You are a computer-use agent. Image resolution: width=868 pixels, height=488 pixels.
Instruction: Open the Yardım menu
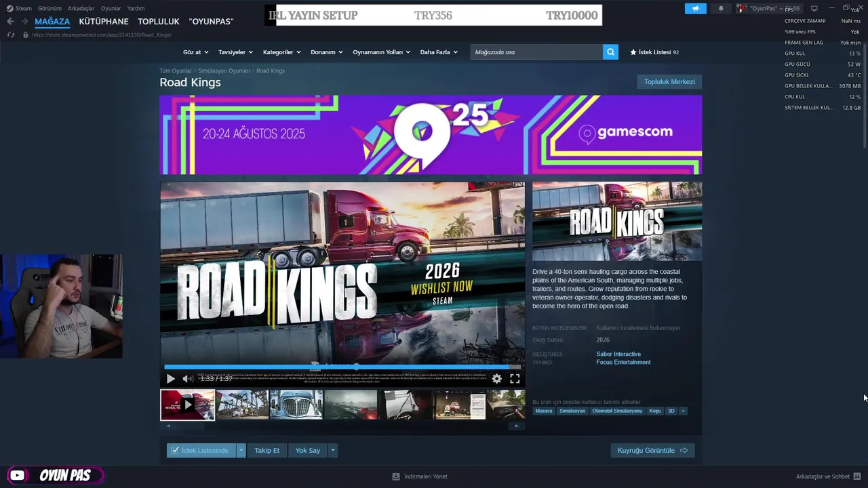[x=136, y=8]
